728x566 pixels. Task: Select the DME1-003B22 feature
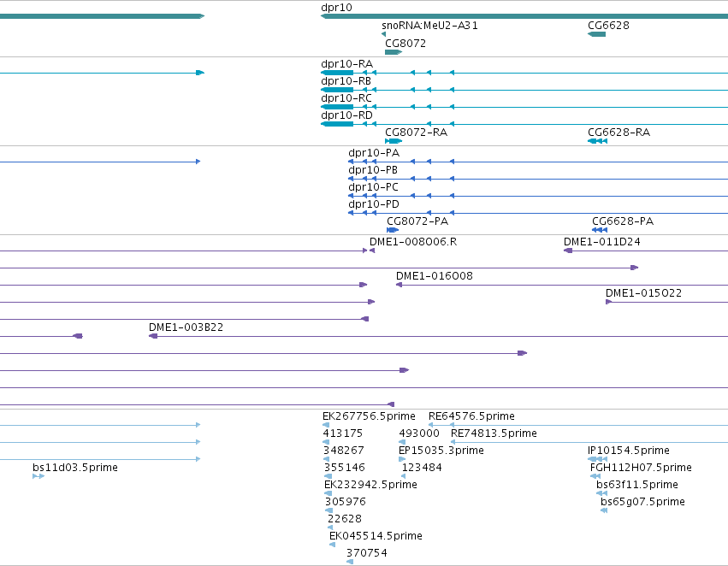186,328
